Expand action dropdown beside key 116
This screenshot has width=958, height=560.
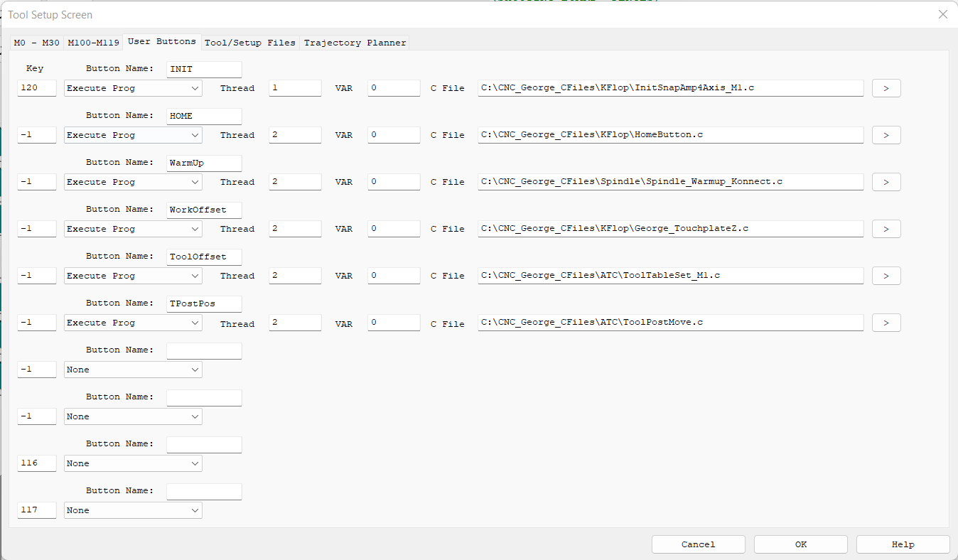[133, 463]
